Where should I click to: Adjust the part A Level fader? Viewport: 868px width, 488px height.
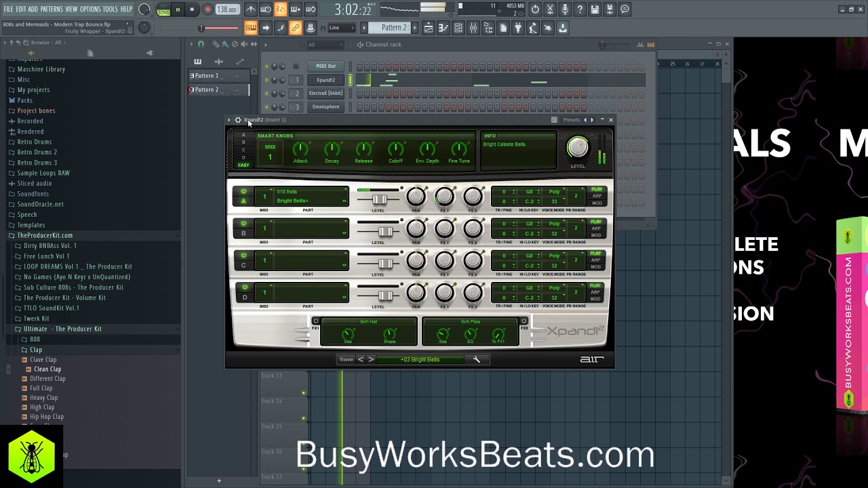[380, 199]
